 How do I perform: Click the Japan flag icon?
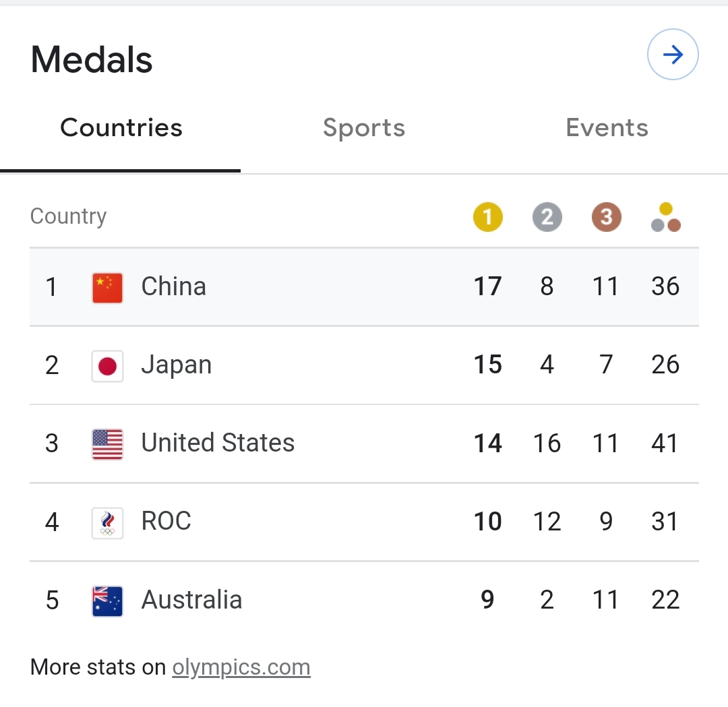click(107, 366)
